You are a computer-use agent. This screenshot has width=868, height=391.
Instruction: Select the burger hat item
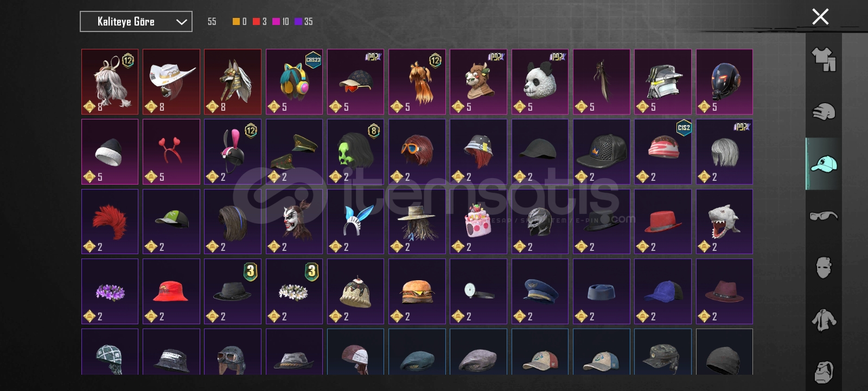point(417,291)
